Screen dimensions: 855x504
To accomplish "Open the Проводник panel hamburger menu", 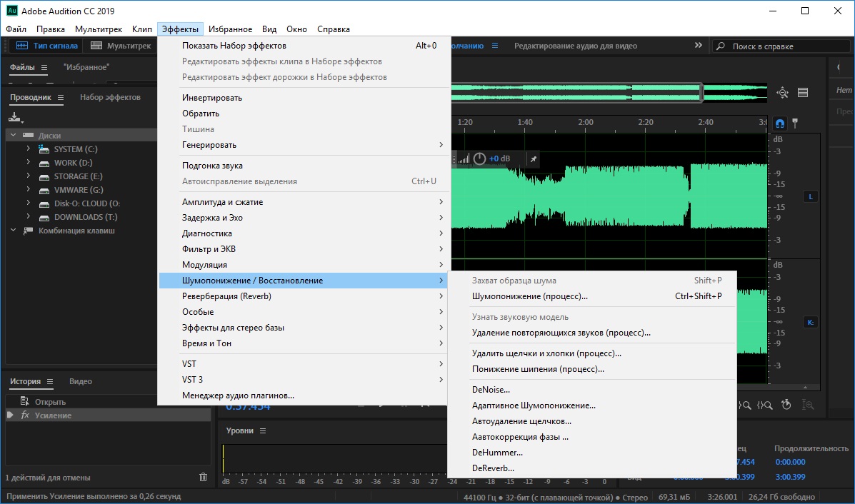I will [x=61, y=97].
